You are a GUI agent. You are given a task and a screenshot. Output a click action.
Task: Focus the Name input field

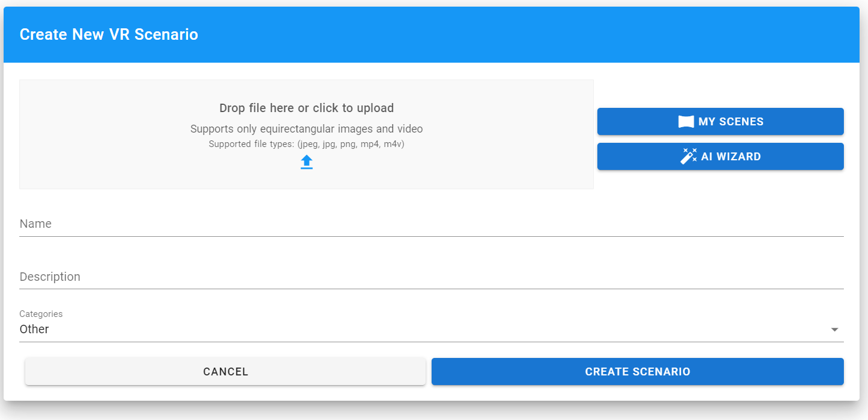click(x=431, y=224)
